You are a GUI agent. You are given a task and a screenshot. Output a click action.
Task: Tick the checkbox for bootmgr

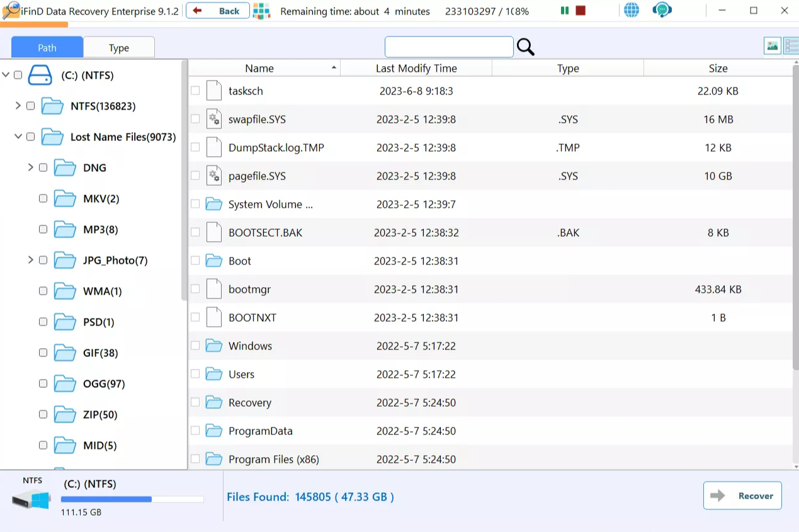(x=195, y=289)
